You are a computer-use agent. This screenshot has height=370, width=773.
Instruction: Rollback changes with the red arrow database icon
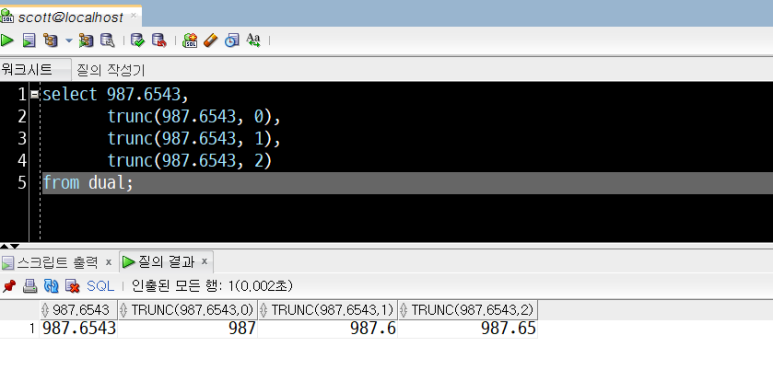tap(159, 40)
